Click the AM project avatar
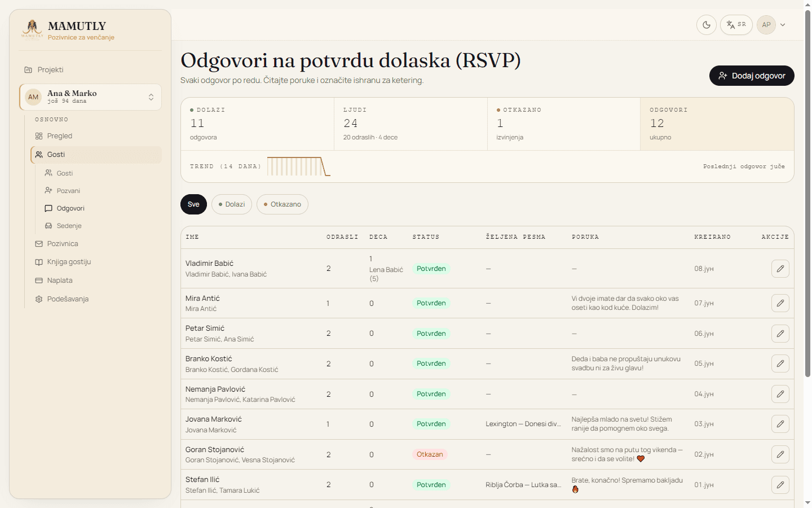This screenshot has width=812, height=508. tap(33, 97)
